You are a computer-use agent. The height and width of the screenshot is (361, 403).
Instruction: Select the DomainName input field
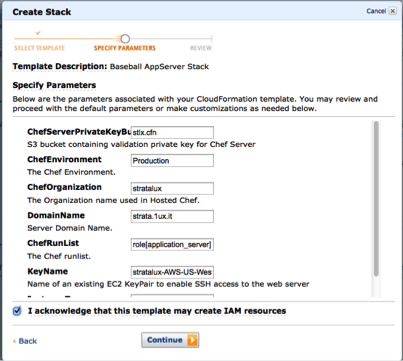172,216
